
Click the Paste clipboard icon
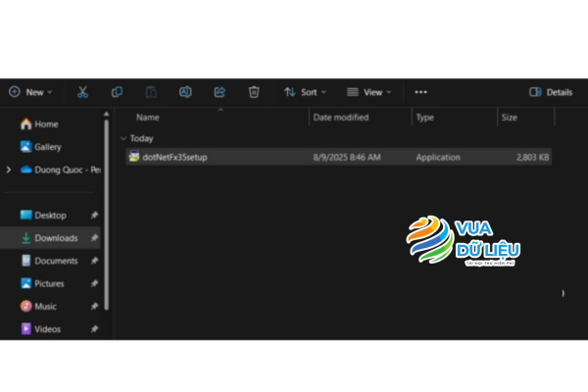pos(151,92)
